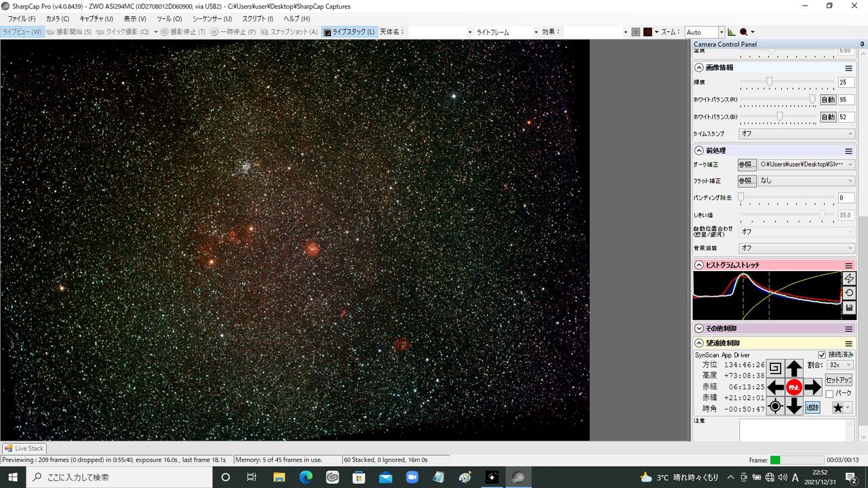Toggle the 接続済み connected checkbox
868x488 pixels.
coord(822,354)
